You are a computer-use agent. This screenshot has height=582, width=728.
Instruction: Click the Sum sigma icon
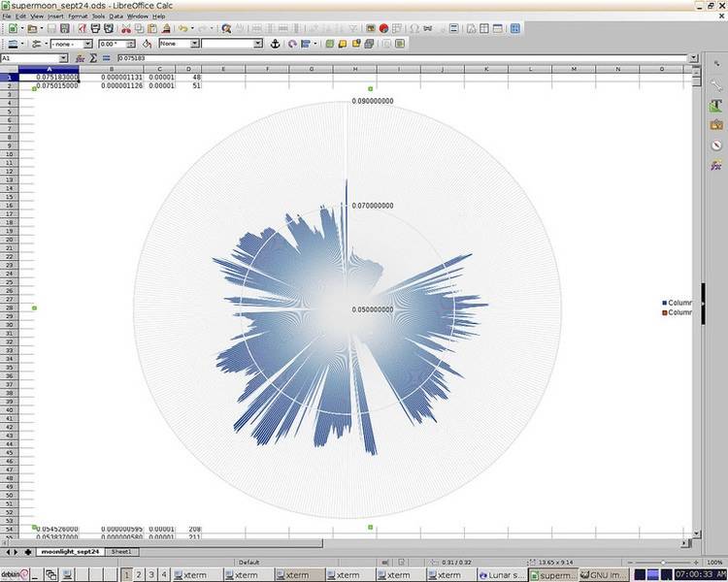93,58
